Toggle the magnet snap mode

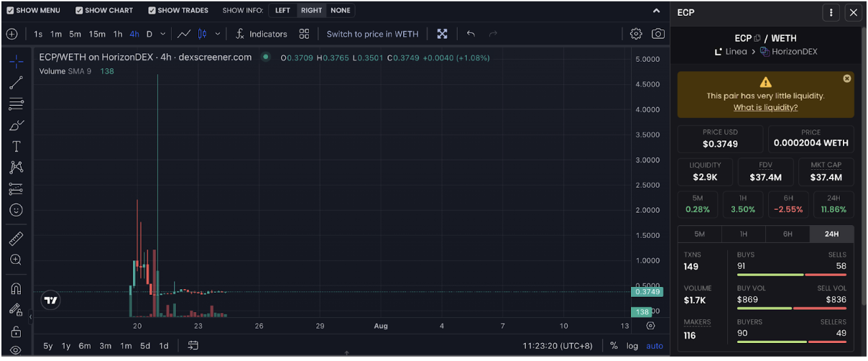[16, 288]
